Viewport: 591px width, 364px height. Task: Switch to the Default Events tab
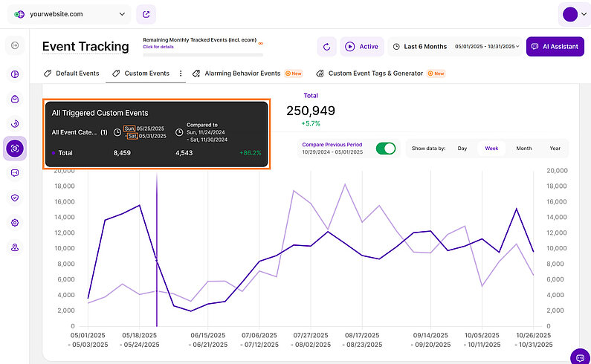pos(72,74)
